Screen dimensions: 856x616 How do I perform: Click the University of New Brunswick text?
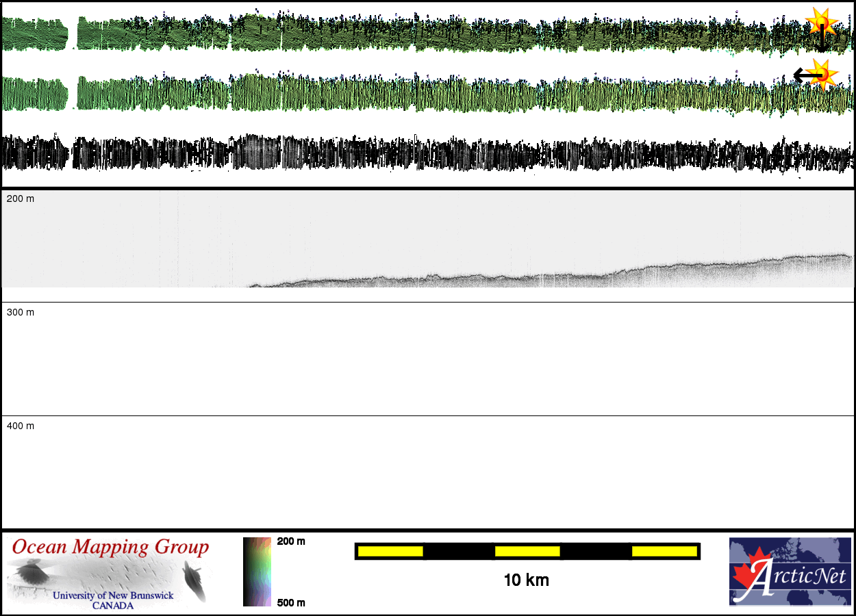pos(113,595)
